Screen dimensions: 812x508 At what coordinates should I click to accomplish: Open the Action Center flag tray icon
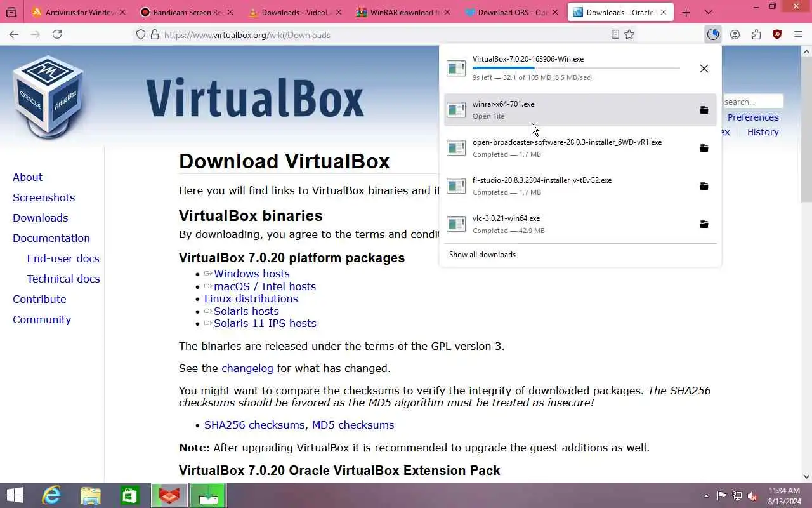point(722,496)
